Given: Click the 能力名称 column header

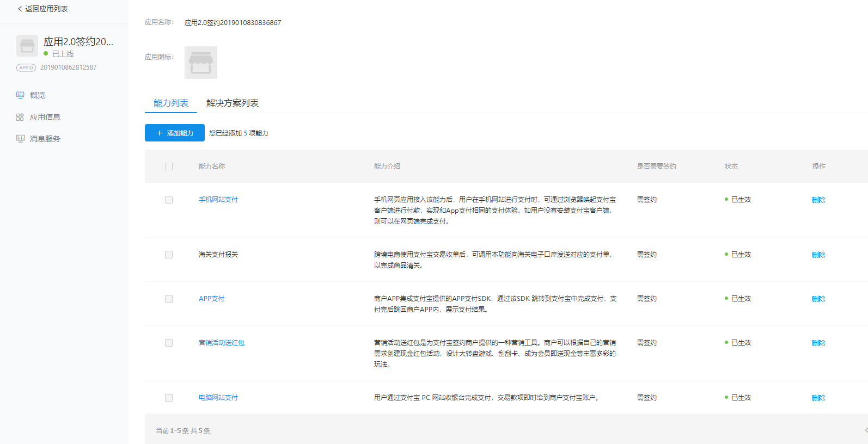Looking at the screenshot, I should [x=212, y=166].
